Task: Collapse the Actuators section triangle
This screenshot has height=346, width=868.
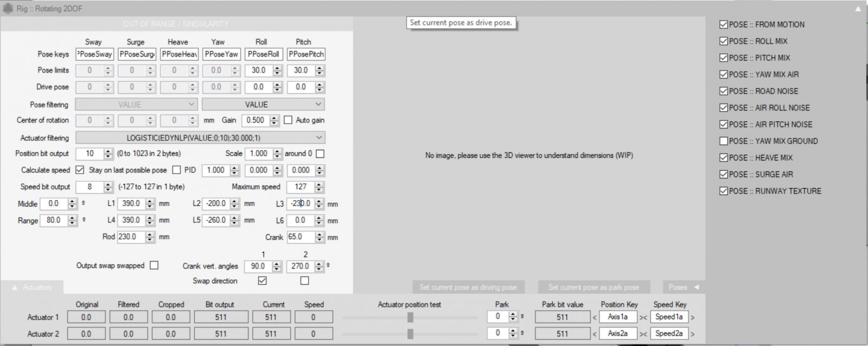Action: [15, 287]
